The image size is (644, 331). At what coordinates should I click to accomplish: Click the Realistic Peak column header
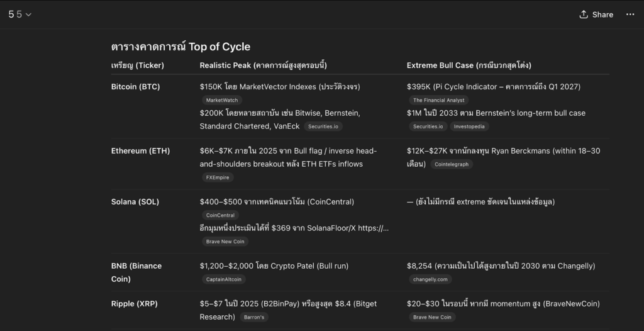pos(263,65)
